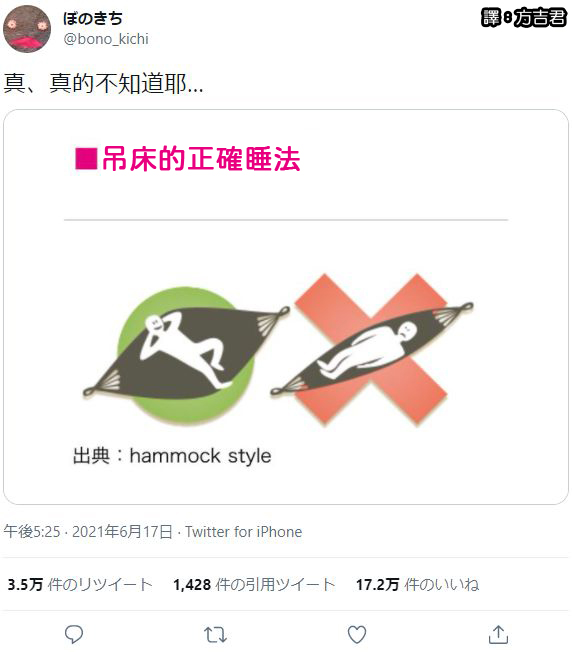The height and width of the screenshot is (652, 572).
Task: Click the 譯:方吉君 watermark badge
Action: click(x=524, y=18)
